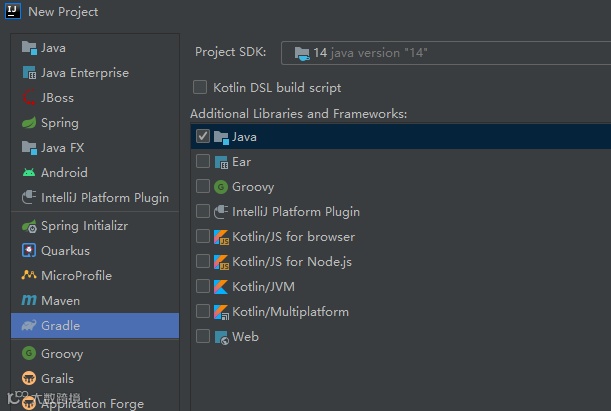Screen dimensions: 611x411
Task: Click the Project SDK label
Action: point(231,52)
